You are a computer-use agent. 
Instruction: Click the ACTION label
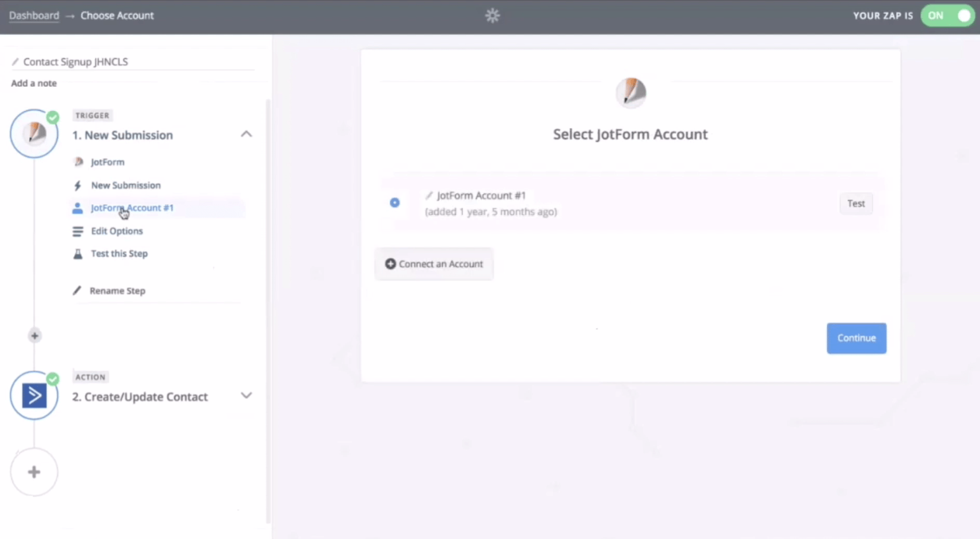point(90,377)
